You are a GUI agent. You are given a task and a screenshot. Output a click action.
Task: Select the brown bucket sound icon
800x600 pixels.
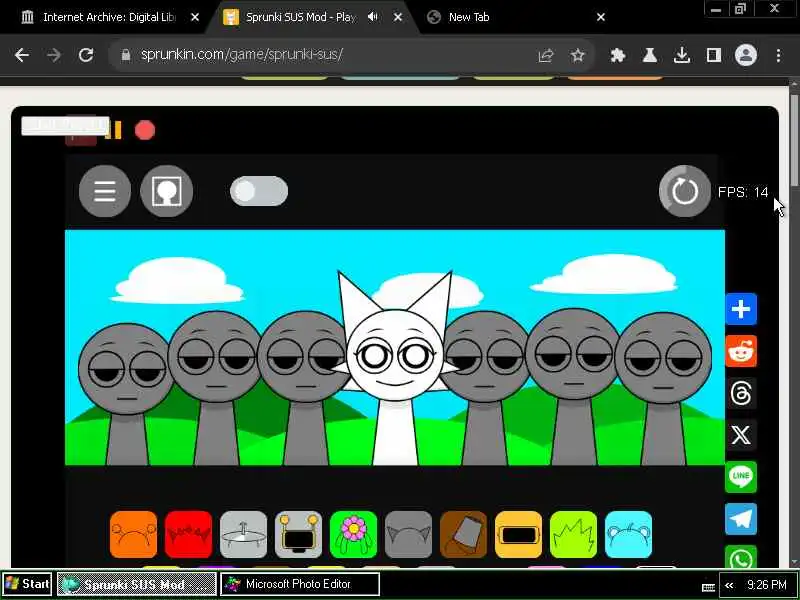pyautogui.click(x=463, y=534)
